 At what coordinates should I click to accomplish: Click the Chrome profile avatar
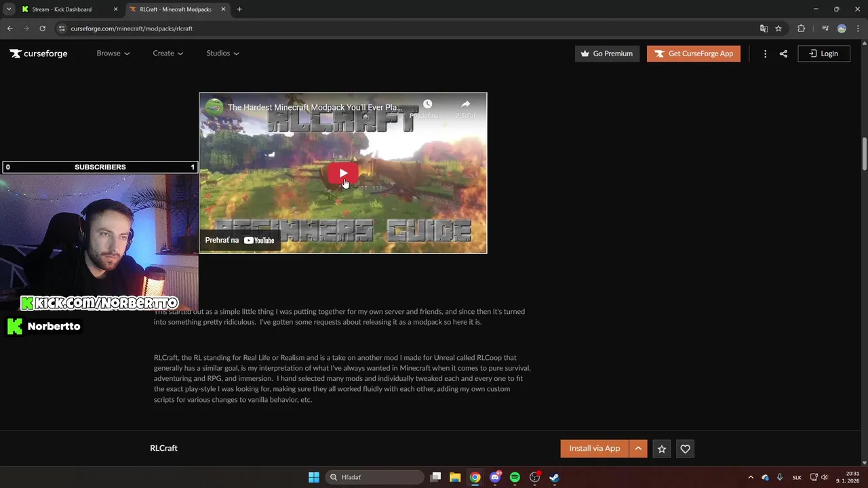842,28
